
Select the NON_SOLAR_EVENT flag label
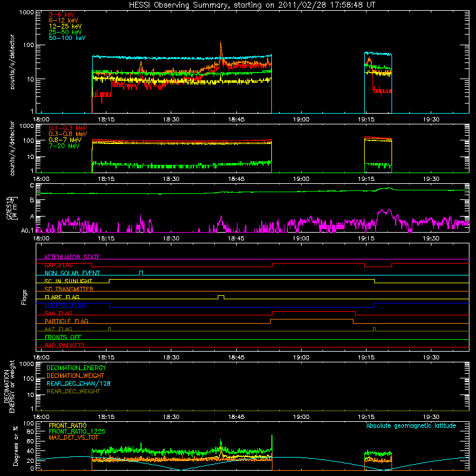click(x=72, y=273)
